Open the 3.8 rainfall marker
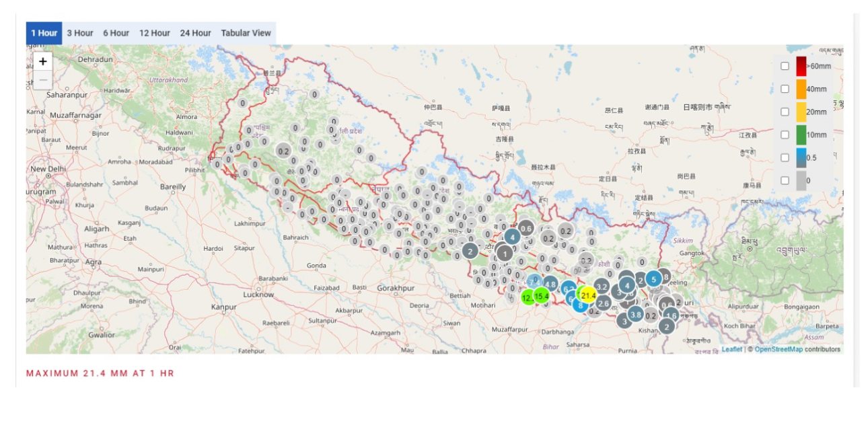Screen dimensions: 868x421 [635, 314]
